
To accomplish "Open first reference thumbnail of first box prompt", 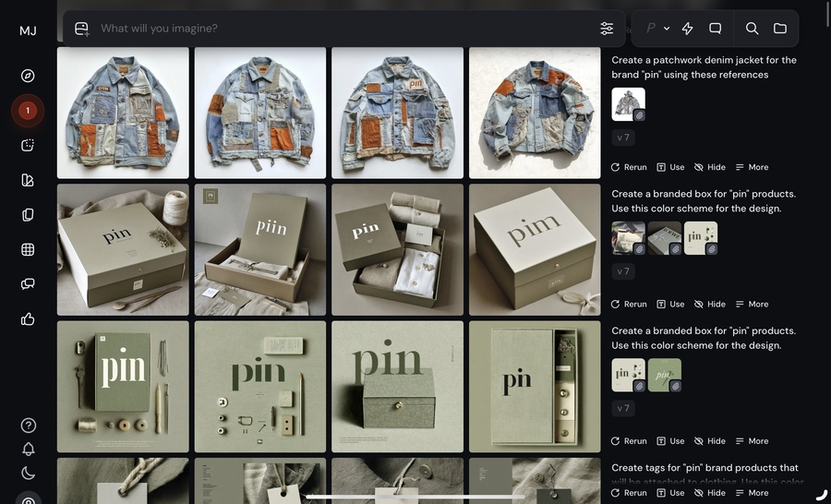I will click(629, 238).
